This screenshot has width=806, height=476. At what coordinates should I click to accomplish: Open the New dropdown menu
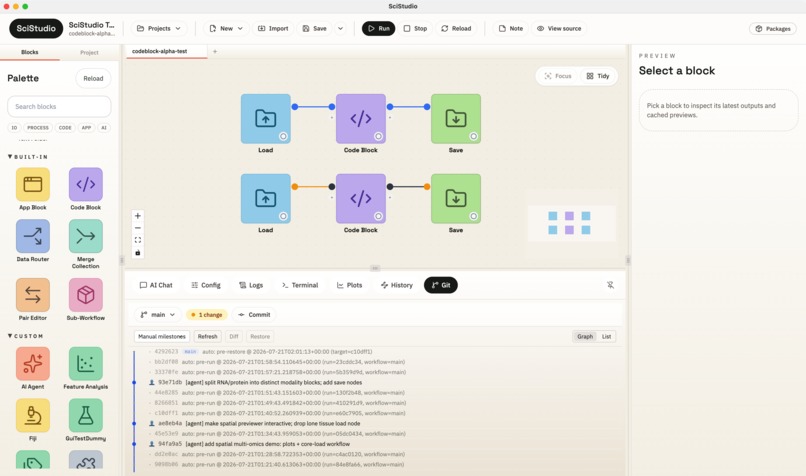coord(226,28)
